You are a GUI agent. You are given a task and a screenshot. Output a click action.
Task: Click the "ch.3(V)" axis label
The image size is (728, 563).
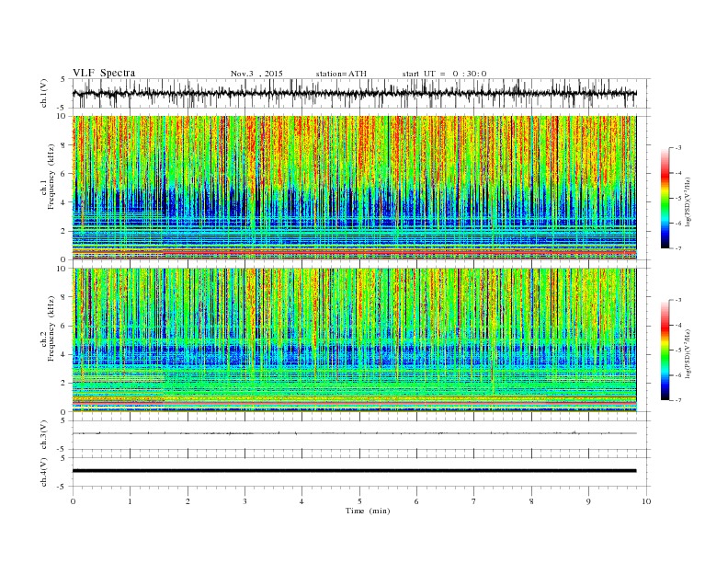(44, 435)
